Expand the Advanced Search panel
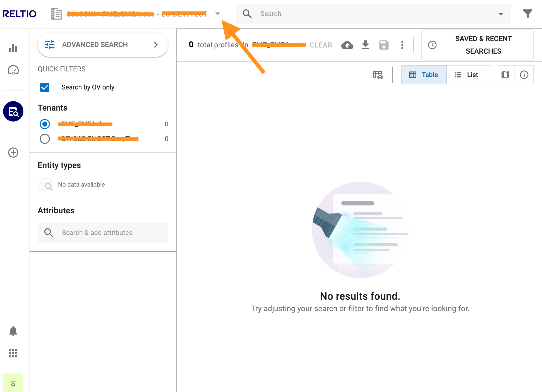 tap(103, 45)
